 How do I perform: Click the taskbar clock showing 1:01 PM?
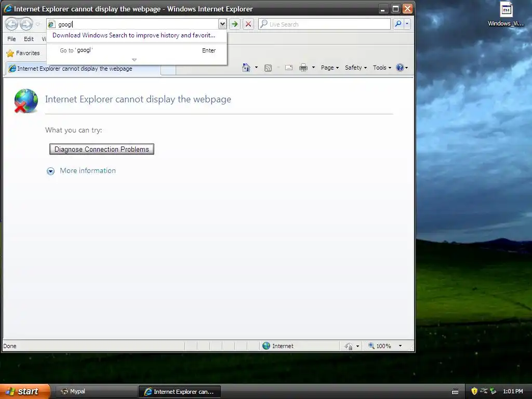pyautogui.click(x=513, y=391)
